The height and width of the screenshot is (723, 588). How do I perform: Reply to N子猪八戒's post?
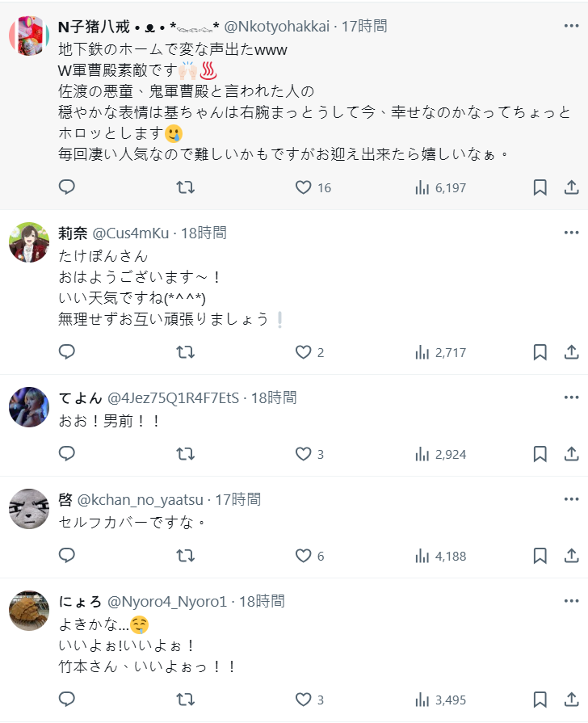pyautogui.click(x=67, y=187)
